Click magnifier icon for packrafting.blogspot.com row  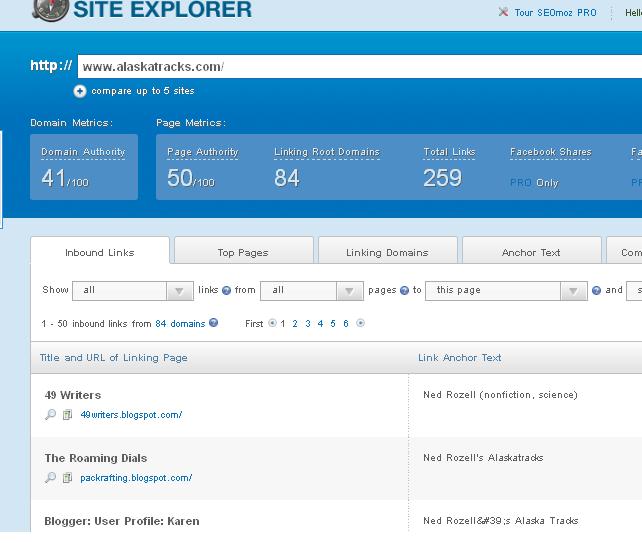point(50,477)
